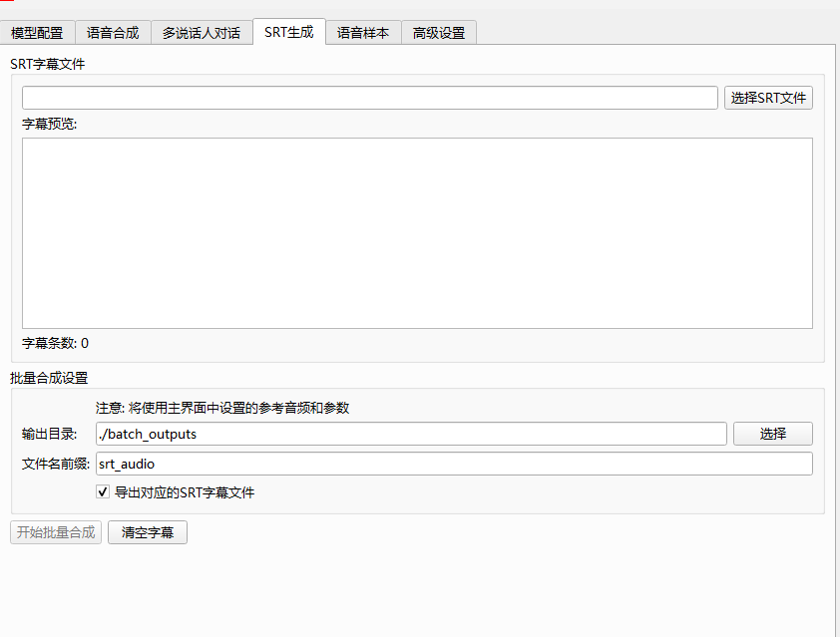Click the red app icon at top-left
The height and width of the screenshot is (637, 840).
point(7,3)
